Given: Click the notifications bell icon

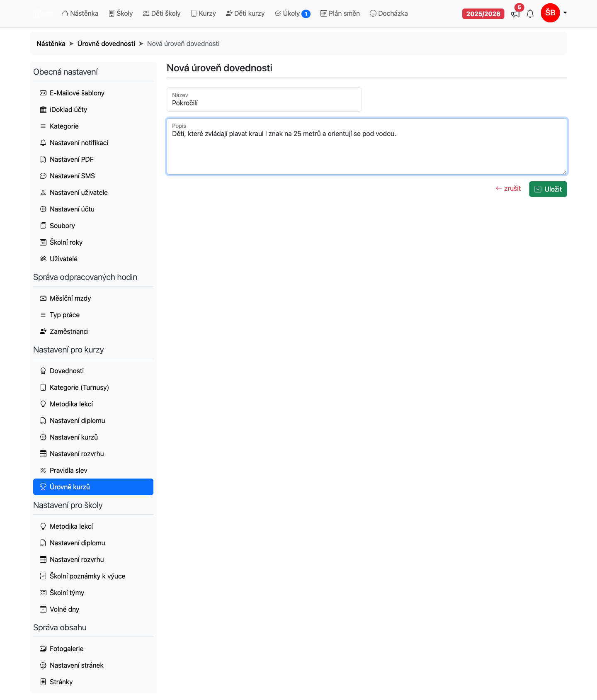Looking at the screenshot, I should point(530,14).
